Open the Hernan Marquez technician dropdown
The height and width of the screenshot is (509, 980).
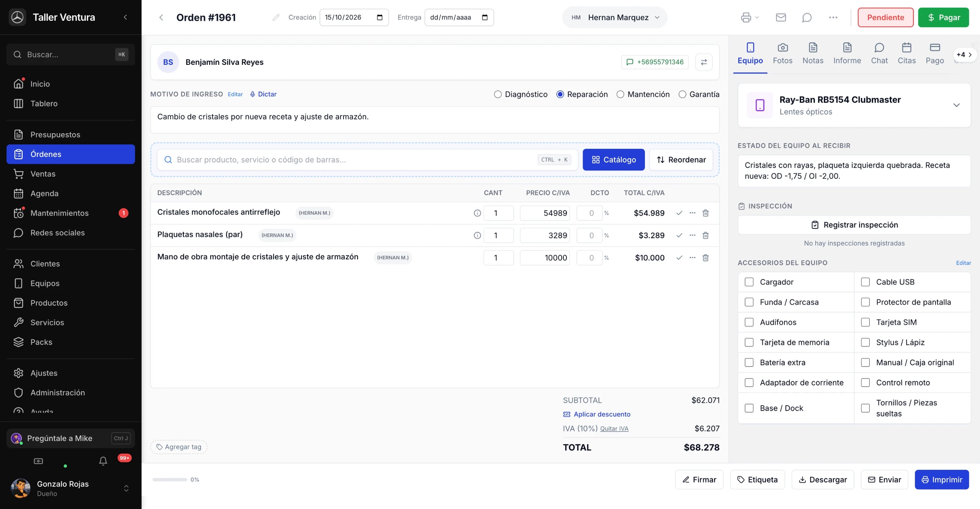(x=614, y=18)
